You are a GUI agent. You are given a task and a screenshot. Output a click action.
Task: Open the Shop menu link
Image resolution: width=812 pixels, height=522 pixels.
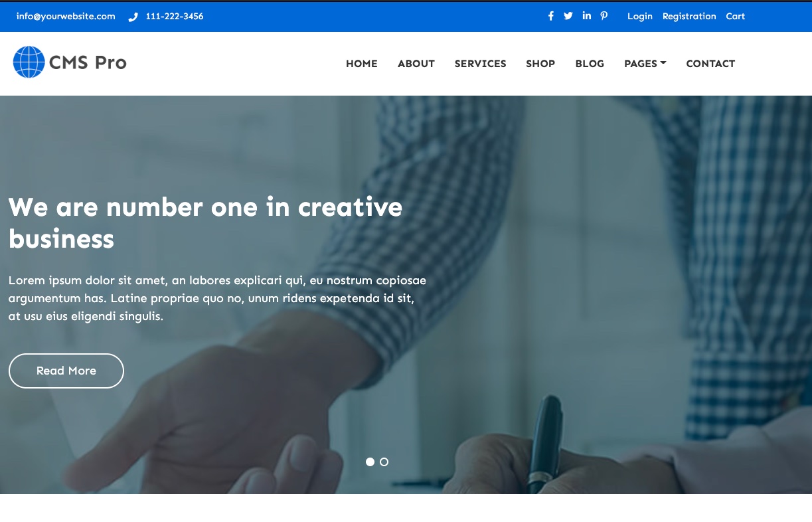coord(540,64)
